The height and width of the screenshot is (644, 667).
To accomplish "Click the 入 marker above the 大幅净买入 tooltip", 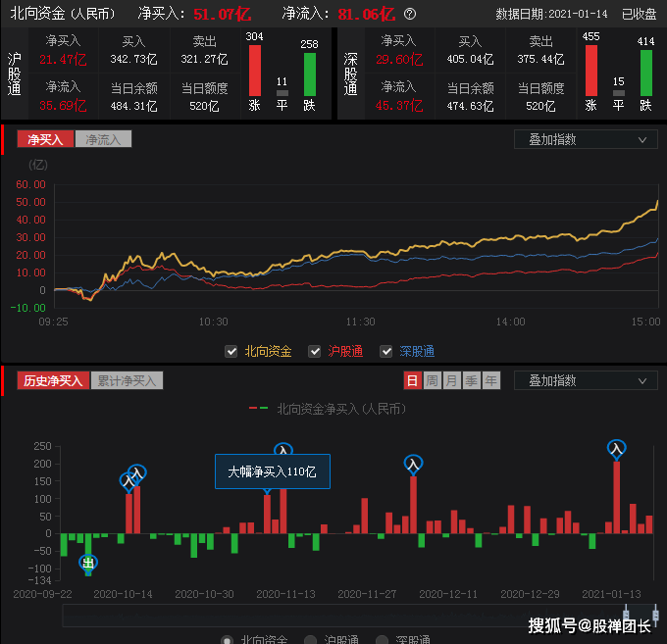I will (x=283, y=449).
